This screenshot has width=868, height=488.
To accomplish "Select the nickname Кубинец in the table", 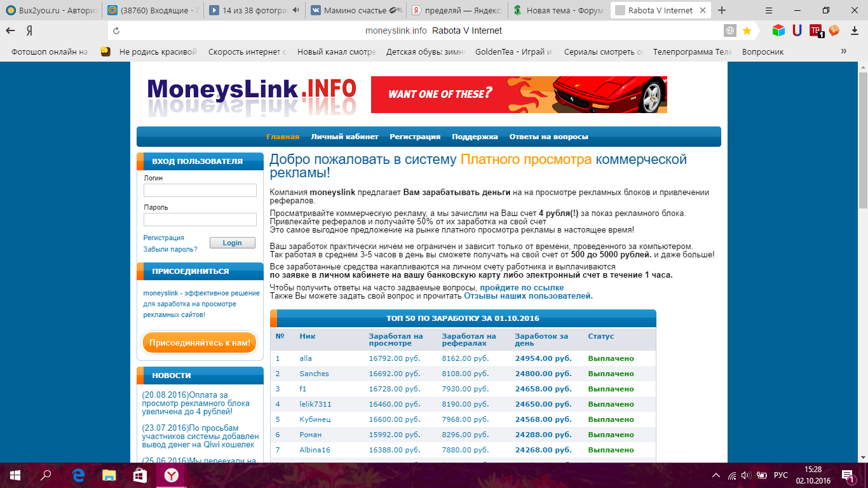I will tap(315, 419).
